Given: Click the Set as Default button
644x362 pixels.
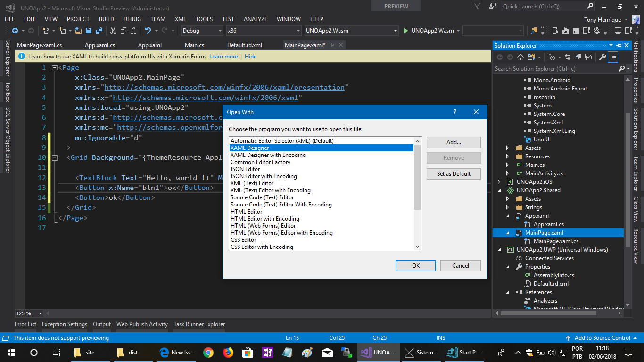Looking at the screenshot, I should coord(453,173).
